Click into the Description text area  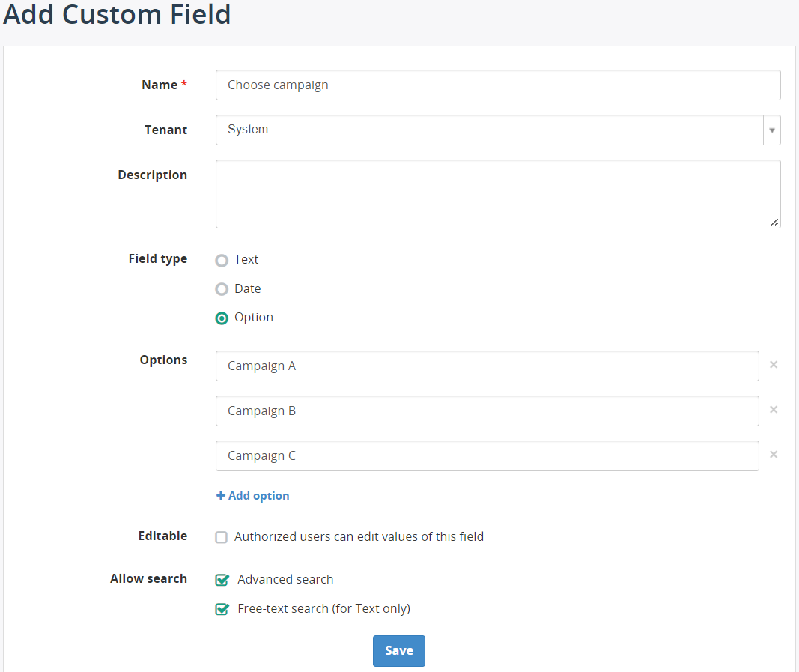pos(498,194)
